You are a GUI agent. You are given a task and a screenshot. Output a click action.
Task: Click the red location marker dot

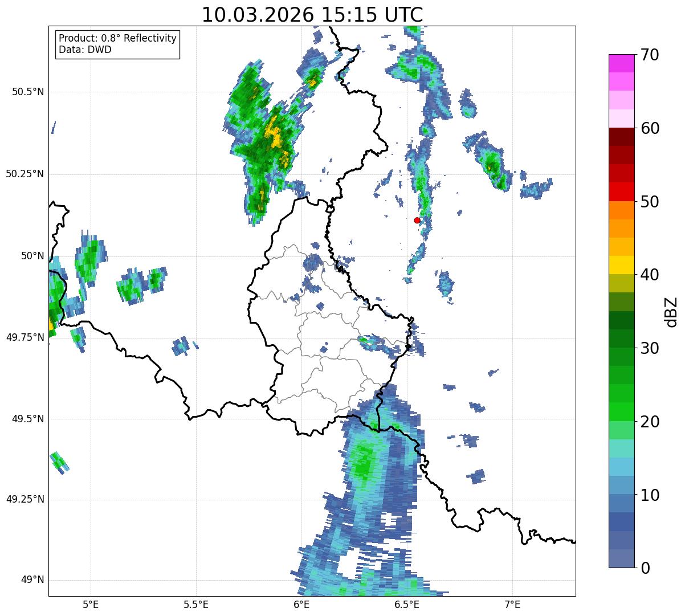pyautogui.click(x=417, y=220)
